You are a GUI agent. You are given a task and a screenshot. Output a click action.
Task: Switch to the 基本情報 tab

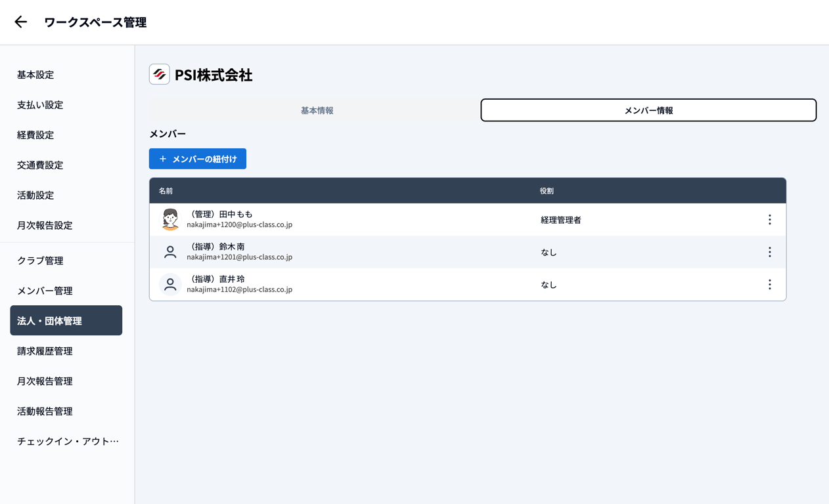(x=317, y=110)
